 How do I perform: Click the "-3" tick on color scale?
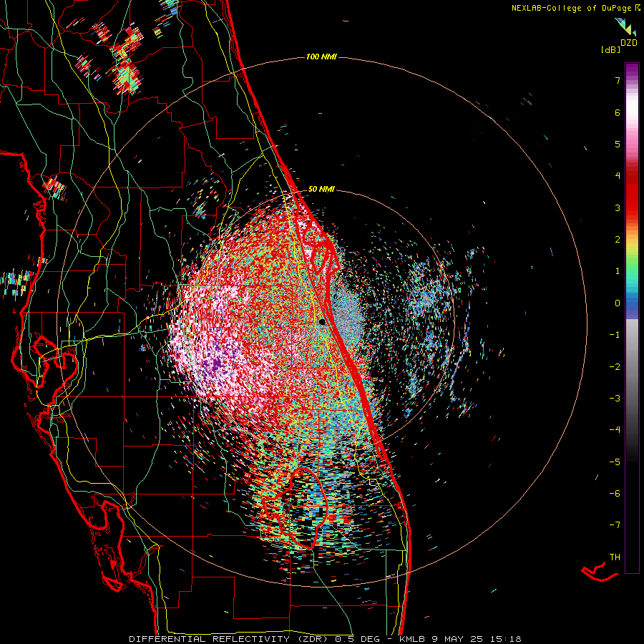click(x=615, y=398)
